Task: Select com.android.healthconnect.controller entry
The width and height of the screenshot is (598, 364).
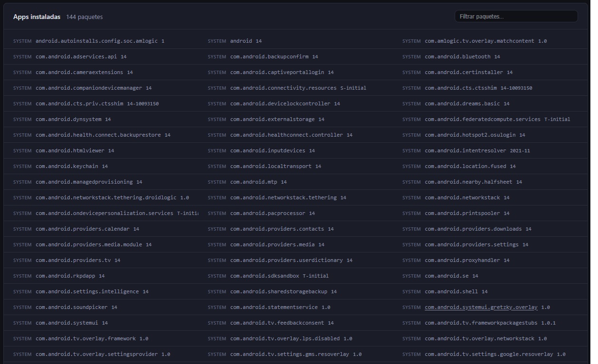Action: click(286, 135)
